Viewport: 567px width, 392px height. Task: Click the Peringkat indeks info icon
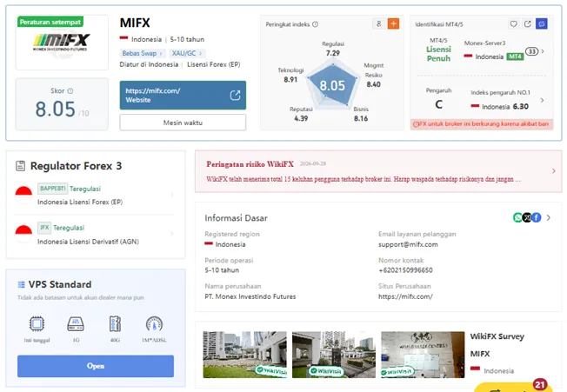tap(316, 24)
